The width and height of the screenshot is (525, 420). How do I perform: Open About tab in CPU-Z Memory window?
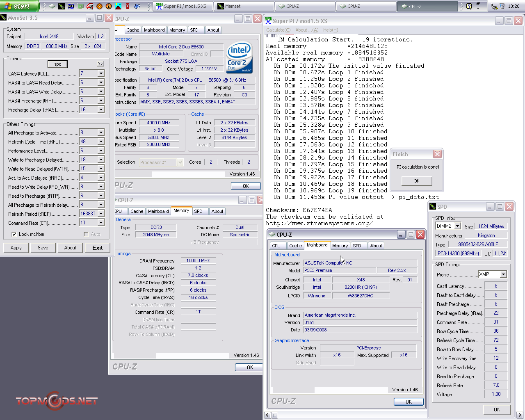pyautogui.click(x=217, y=211)
